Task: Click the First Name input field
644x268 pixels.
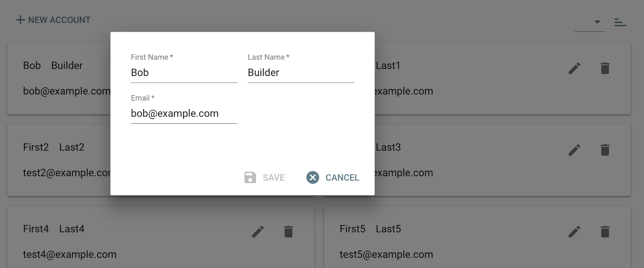Action: [x=184, y=73]
